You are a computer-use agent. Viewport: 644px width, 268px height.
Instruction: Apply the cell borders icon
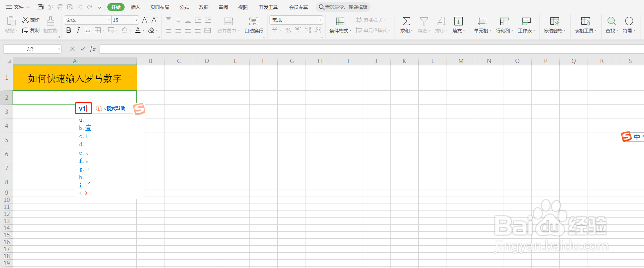pyautogui.click(x=98, y=30)
